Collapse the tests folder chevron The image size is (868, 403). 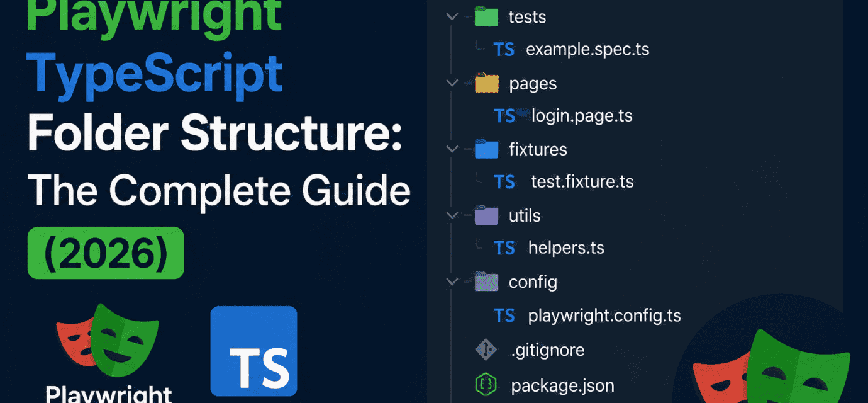pos(452,17)
